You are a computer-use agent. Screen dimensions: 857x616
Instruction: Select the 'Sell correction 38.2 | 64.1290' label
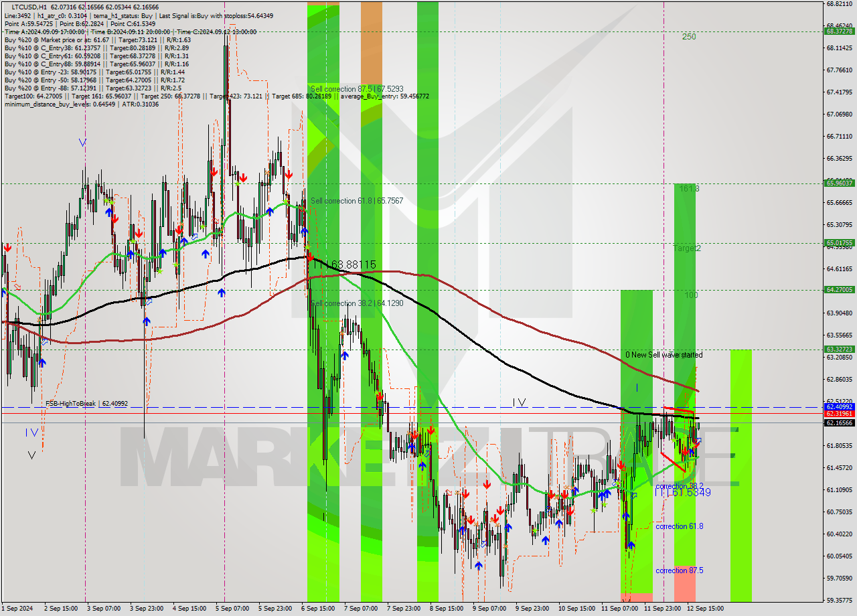357,303
